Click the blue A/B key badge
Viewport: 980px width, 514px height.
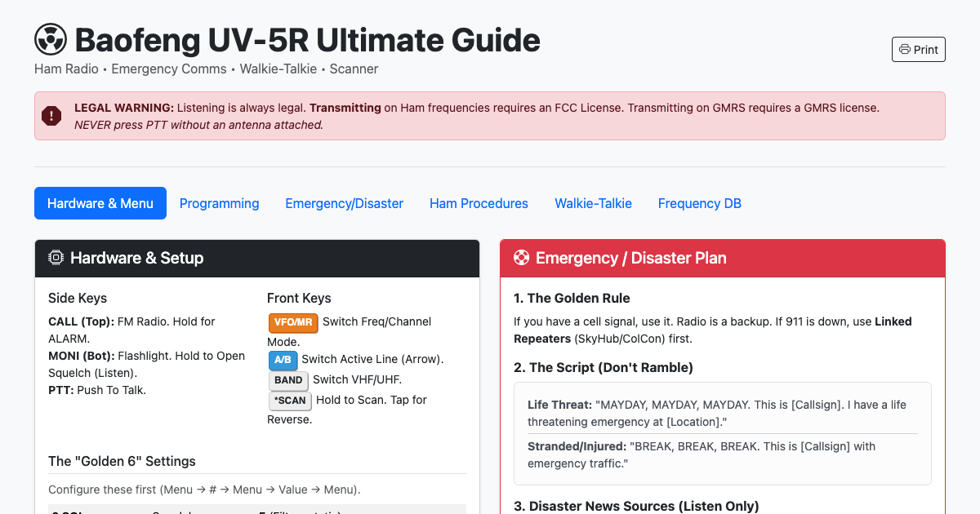tap(283, 360)
